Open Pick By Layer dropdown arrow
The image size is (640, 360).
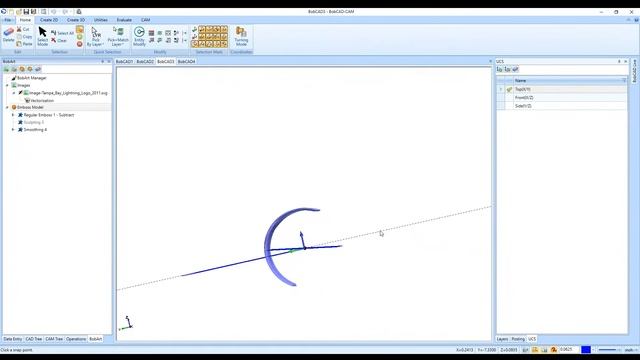point(102,44)
